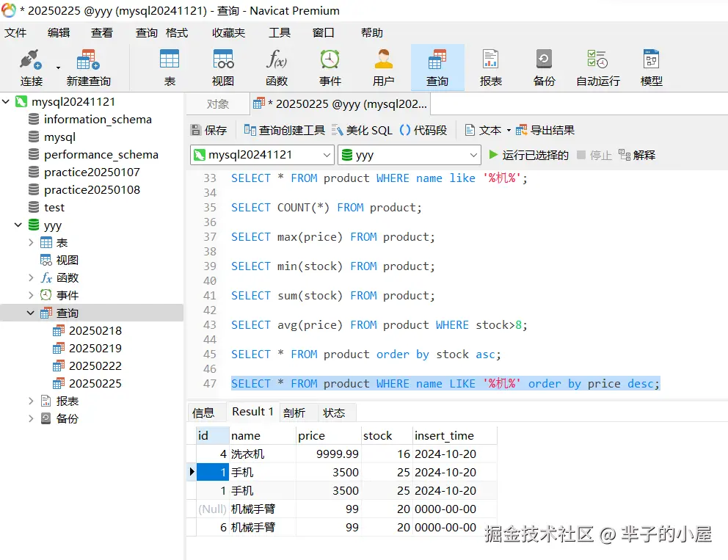This screenshot has height=560, width=728.
Task: Open the 工具 menu
Action: 280,32
